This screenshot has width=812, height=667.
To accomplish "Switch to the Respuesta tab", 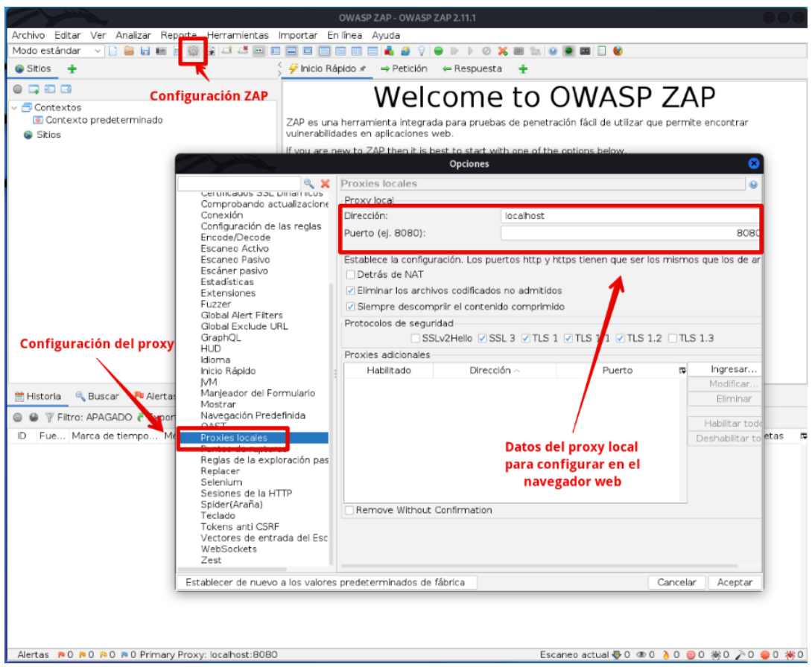I will point(472,68).
